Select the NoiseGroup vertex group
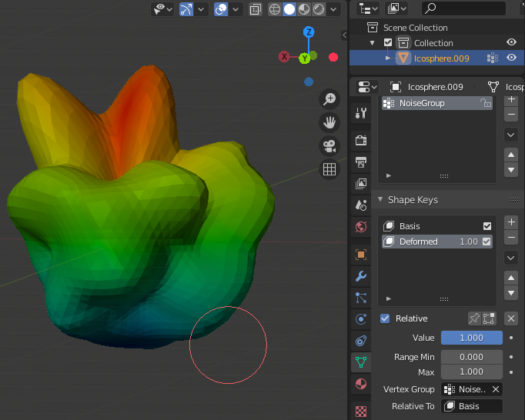525x420 pixels. (437, 103)
